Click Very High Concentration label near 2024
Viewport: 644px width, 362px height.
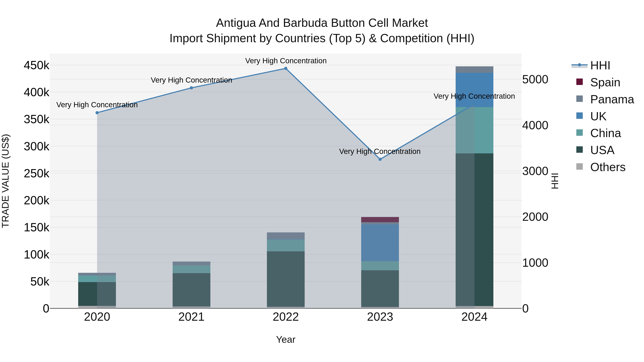(x=474, y=96)
